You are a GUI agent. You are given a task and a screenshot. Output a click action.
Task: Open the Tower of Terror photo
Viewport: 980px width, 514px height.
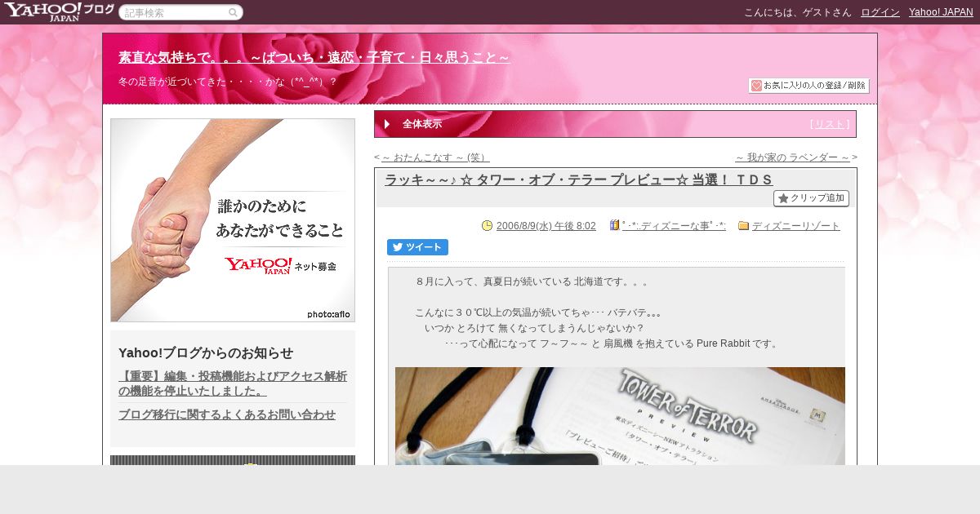pyautogui.click(x=620, y=416)
